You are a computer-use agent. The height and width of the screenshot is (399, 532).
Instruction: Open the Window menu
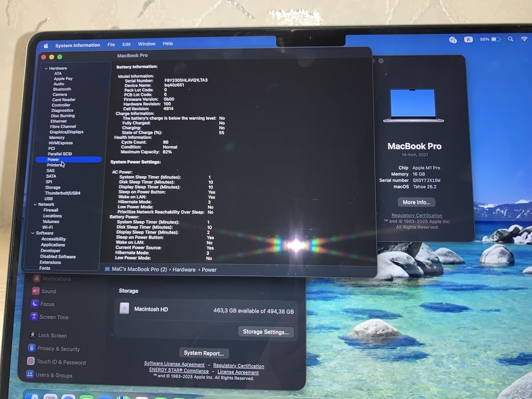coord(147,44)
